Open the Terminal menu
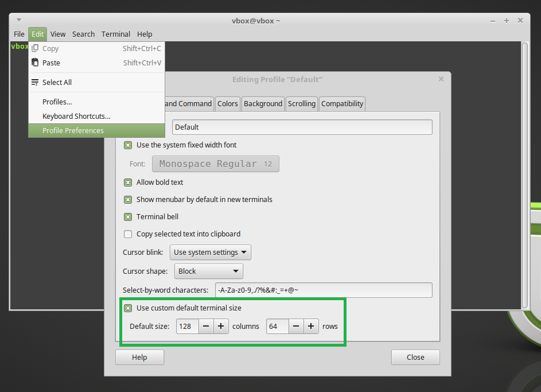Viewport: 541px width, 392px height. point(115,34)
